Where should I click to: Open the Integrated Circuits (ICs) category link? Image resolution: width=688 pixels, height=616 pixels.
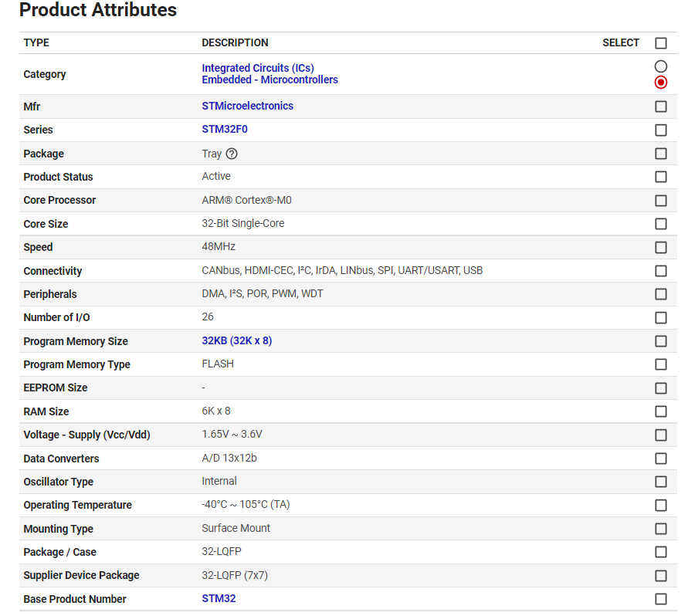(x=258, y=68)
